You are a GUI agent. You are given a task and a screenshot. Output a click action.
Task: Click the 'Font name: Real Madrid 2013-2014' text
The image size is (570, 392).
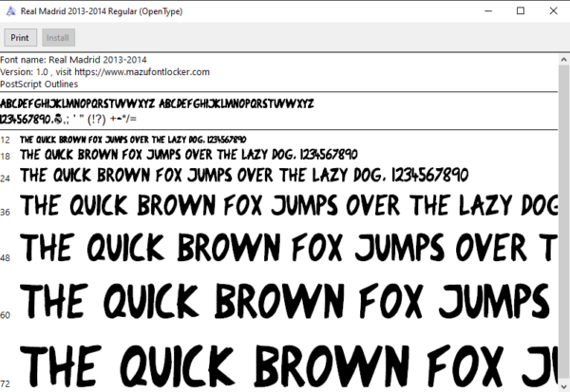tap(73, 60)
